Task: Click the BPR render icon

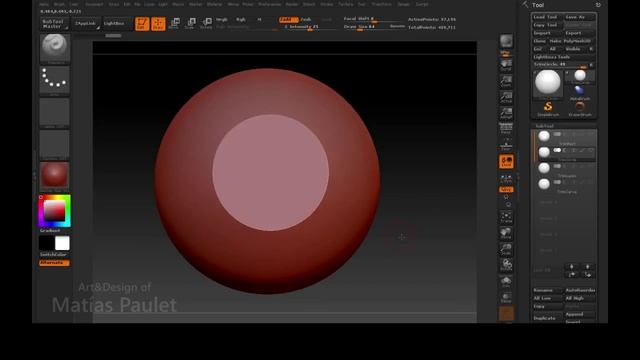Action: point(506,42)
